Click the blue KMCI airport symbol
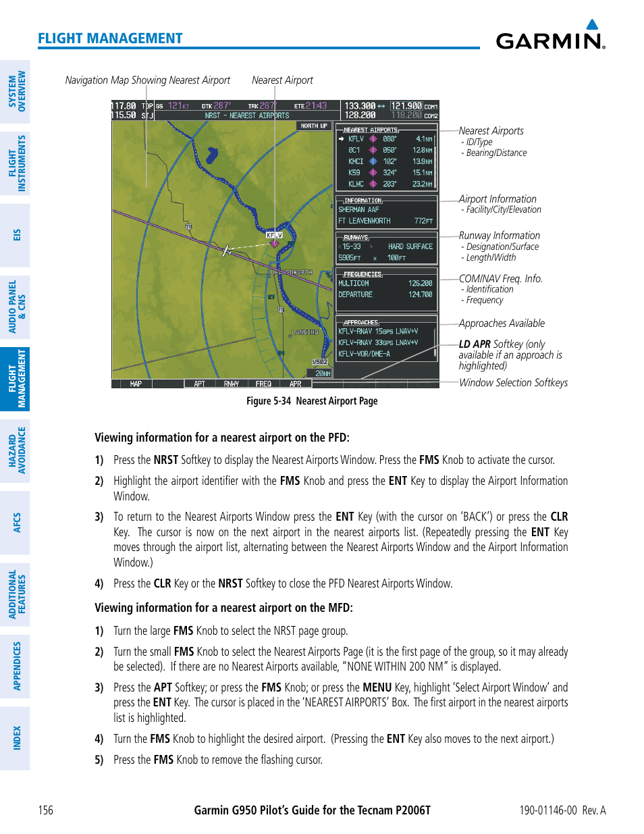Screen dimensions: 644x834 tap(373, 161)
